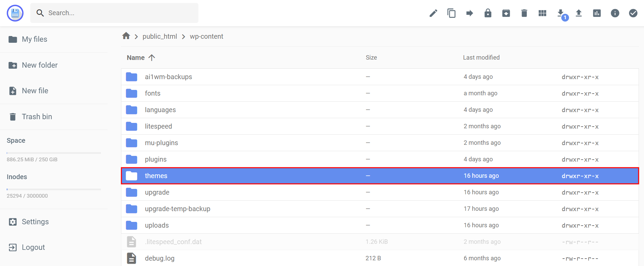Upload files with the upload icon
Screen dimensions: 644x266
pos(579,13)
